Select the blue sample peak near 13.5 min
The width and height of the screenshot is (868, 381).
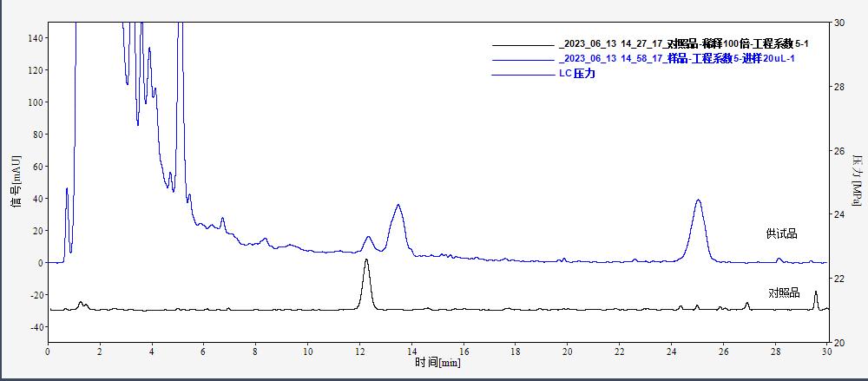pyautogui.click(x=398, y=207)
